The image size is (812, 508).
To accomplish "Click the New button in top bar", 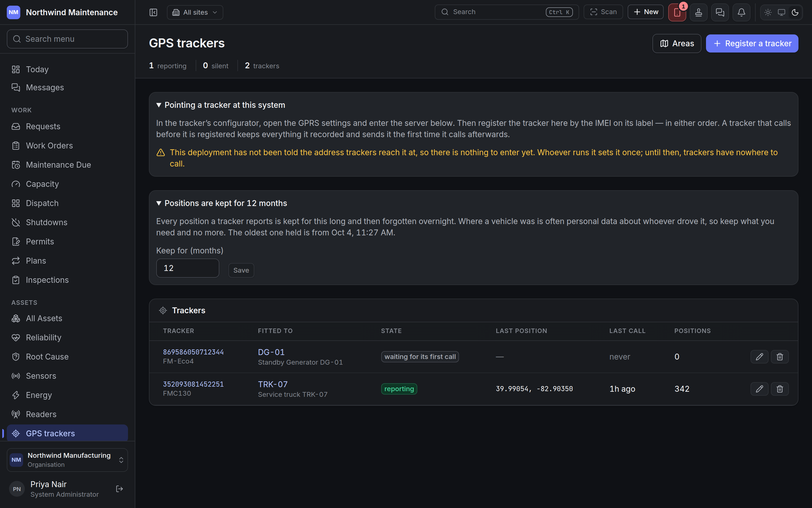I will [646, 12].
